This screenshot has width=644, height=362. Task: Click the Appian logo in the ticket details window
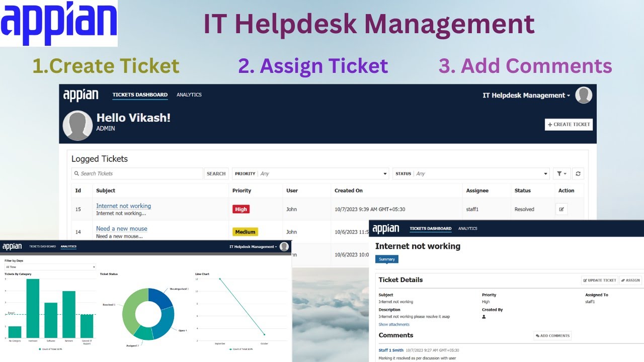[x=386, y=229]
